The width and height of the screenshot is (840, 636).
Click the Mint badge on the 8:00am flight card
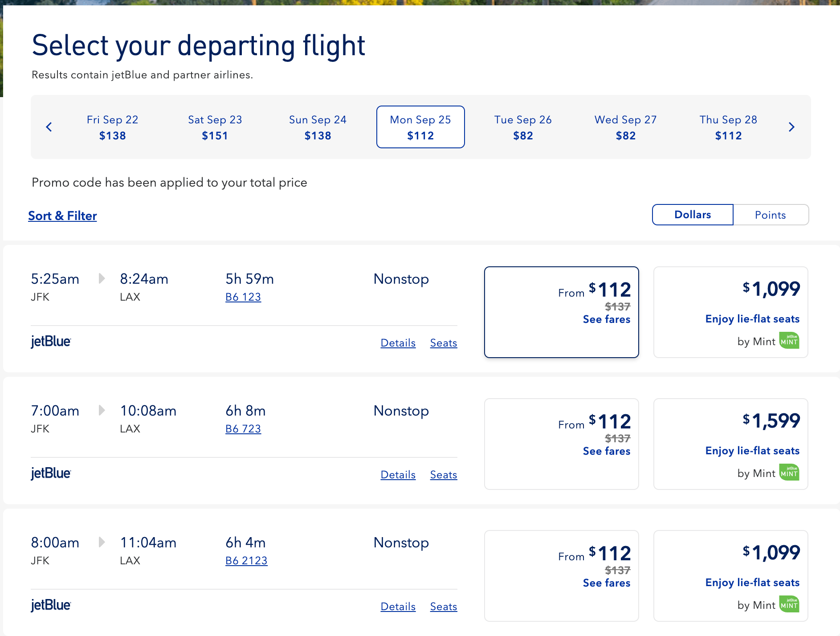788,604
